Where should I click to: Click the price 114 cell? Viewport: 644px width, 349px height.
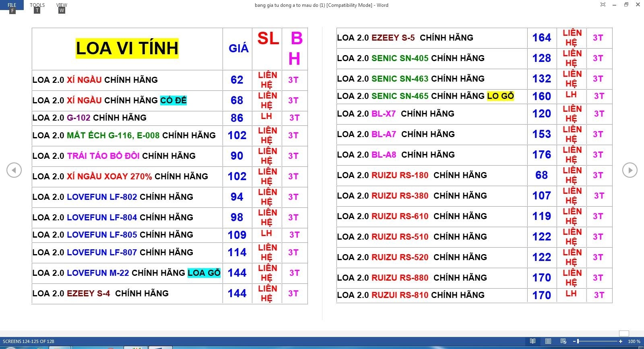point(237,252)
